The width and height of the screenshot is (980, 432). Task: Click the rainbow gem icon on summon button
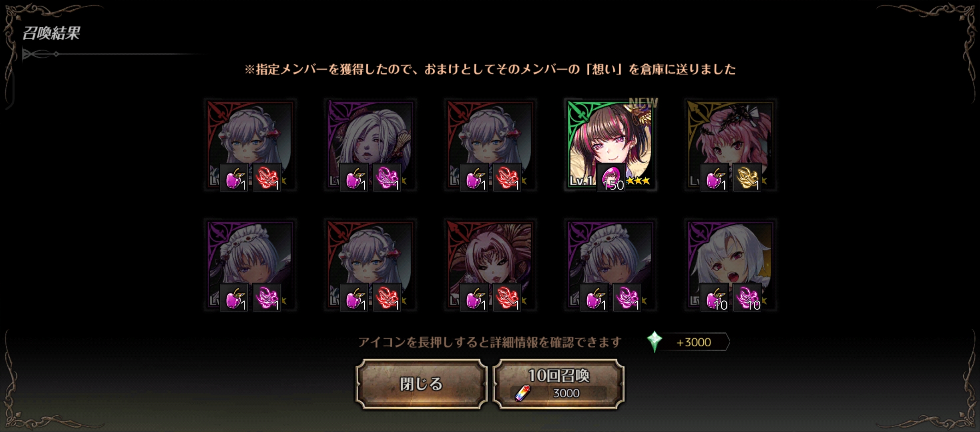tap(522, 393)
